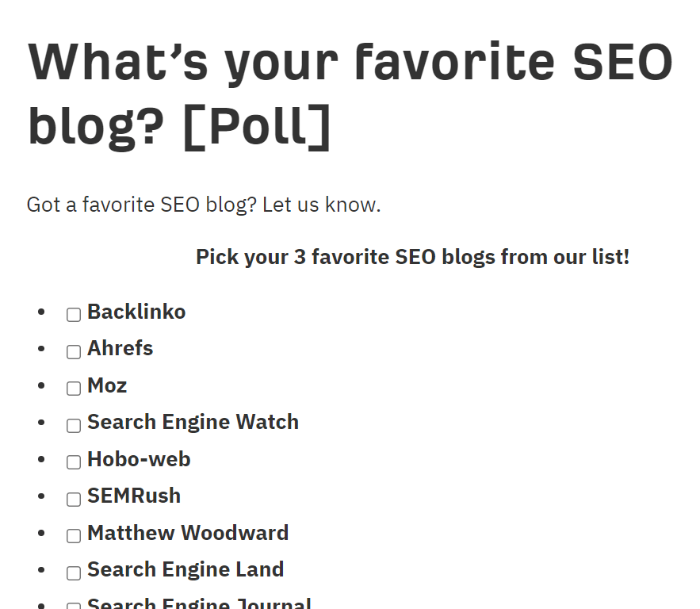Click the "Got a favorite SEO blog?" paragraph
This screenshot has width=700, height=609.
[x=204, y=205]
